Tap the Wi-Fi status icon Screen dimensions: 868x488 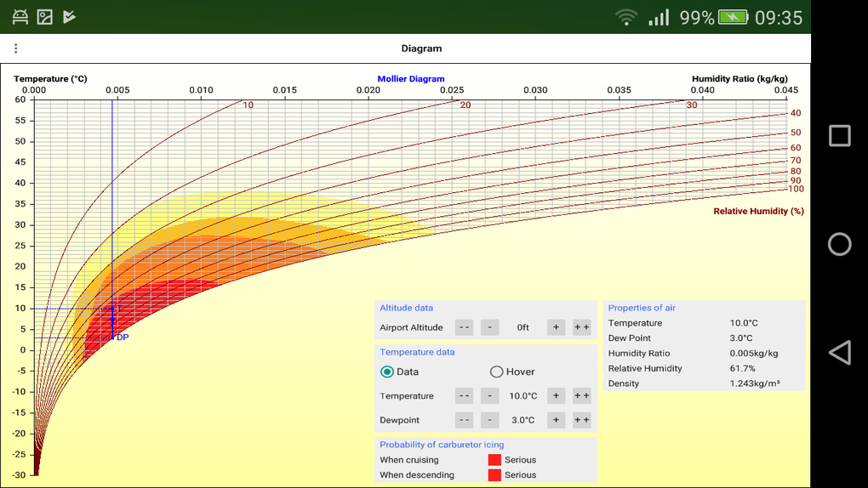(626, 17)
